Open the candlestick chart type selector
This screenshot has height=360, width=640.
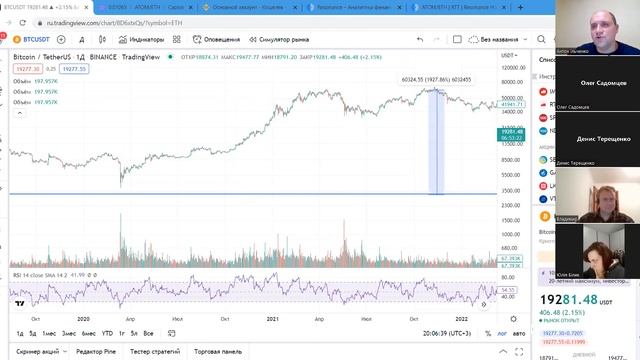(x=102, y=40)
